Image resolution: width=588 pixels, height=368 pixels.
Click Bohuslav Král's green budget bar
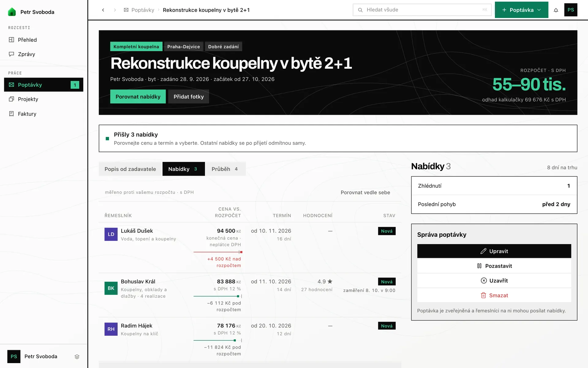tap(218, 296)
